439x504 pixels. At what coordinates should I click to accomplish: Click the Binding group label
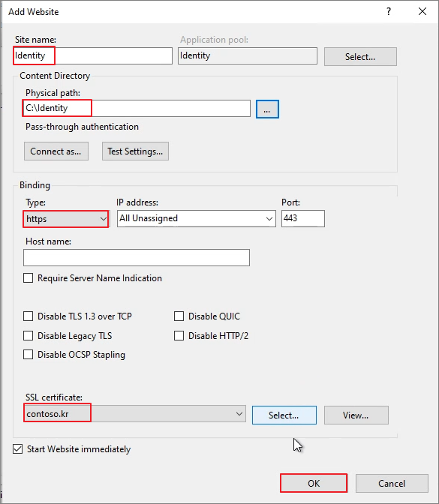35,185
